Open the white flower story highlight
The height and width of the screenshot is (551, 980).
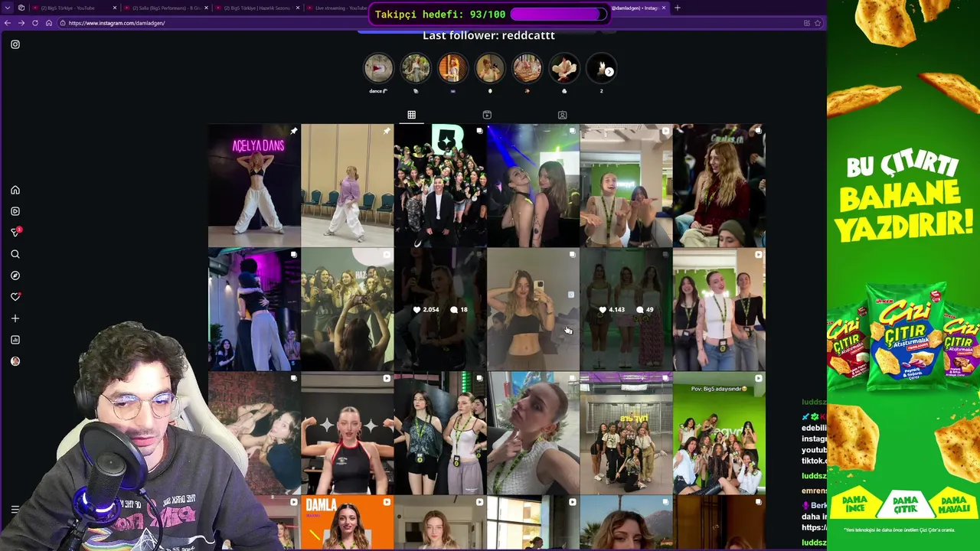[x=564, y=70]
